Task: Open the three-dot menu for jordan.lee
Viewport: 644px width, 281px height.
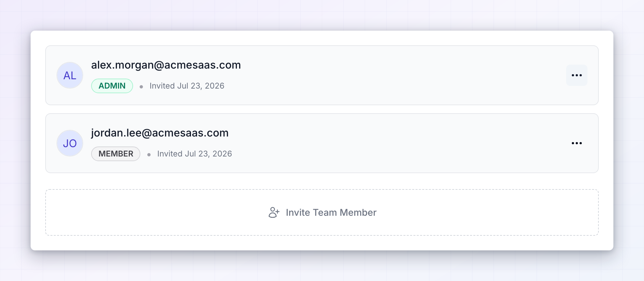Action: [x=576, y=143]
